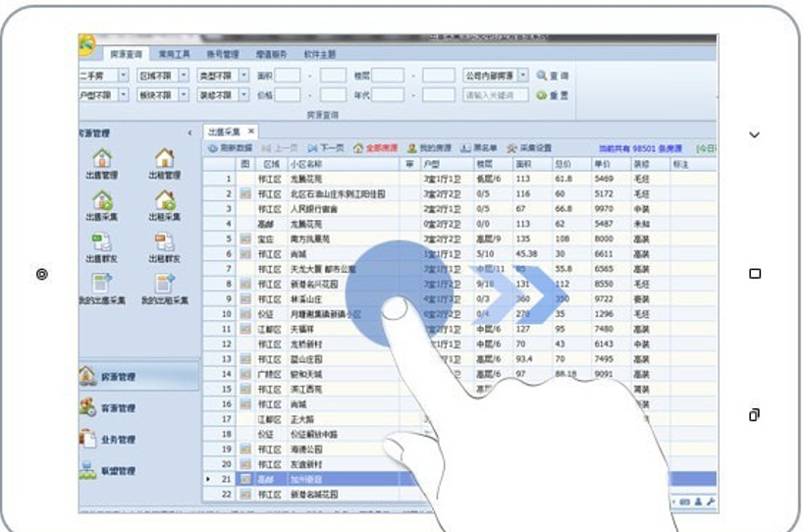The image size is (803, 532).
Task: Click the 楼层 minimum input field
Action: pyautogui.click(x=388, y=76)
